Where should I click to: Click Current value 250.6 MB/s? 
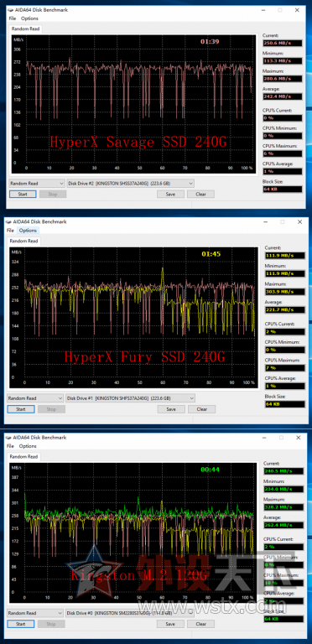(283, 43)
